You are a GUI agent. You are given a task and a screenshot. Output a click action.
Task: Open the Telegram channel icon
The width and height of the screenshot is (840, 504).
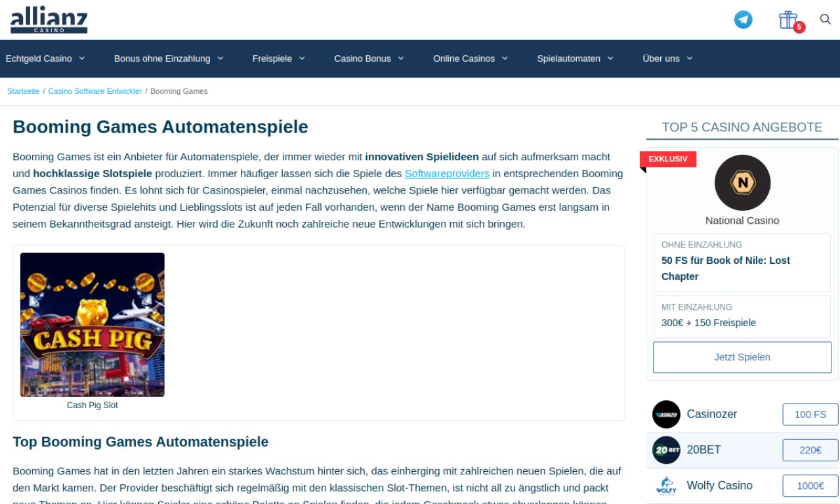(x=743, y=20)
